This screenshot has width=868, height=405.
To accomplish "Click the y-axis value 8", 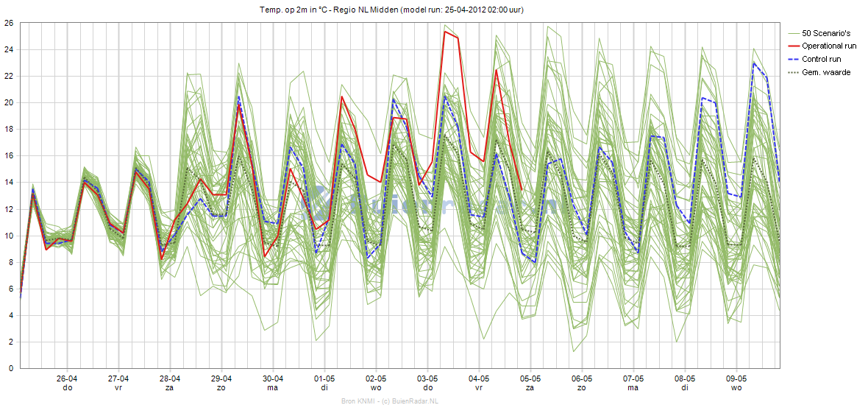I will coord(11,263).
